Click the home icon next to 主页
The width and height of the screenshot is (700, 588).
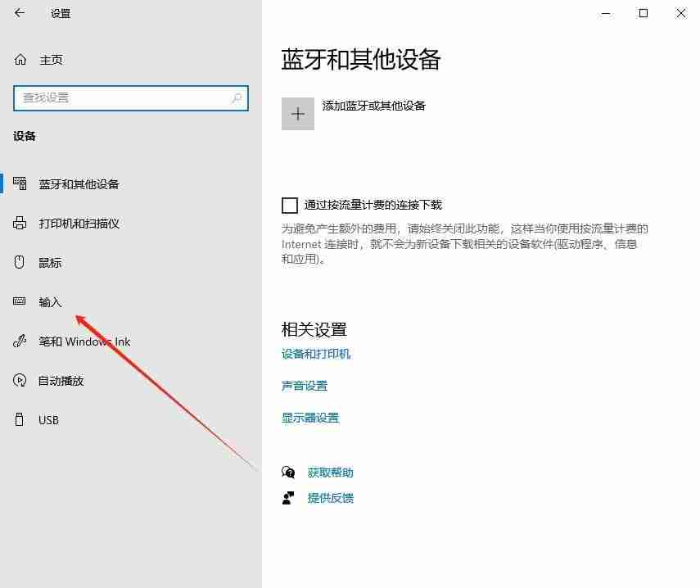(x=19, y=59)
